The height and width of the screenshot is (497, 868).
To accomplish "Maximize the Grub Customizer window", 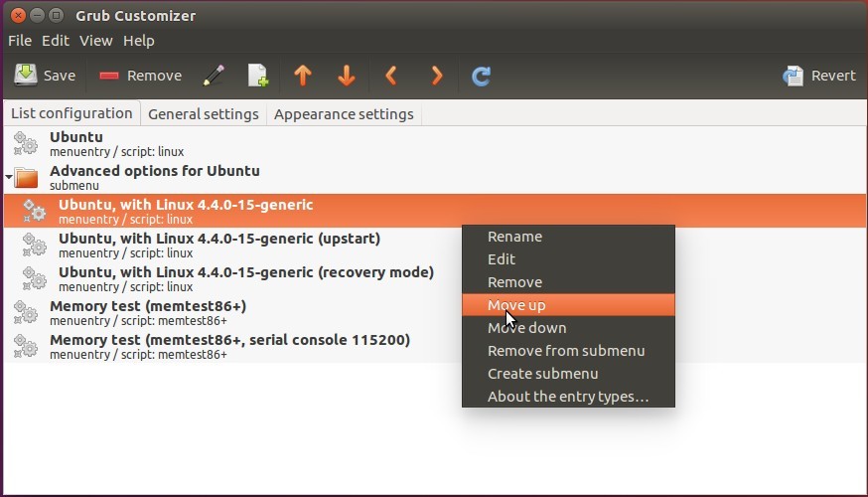I will 56,16.
